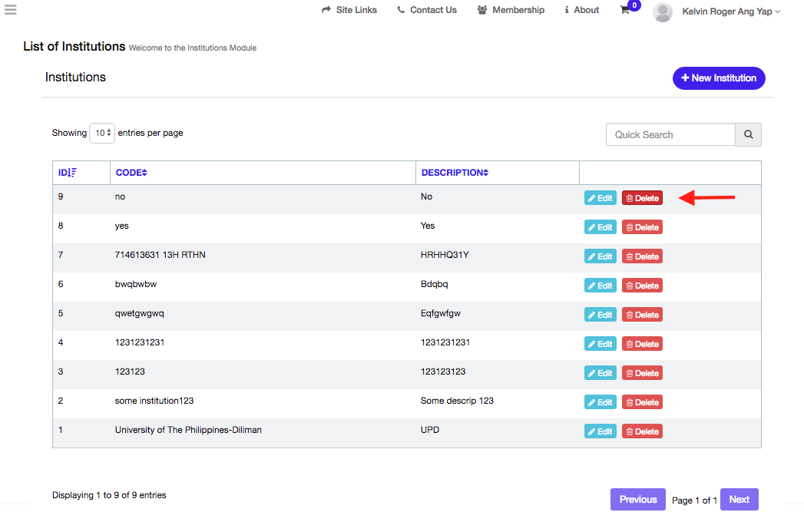This screenshot has width=804, height=532.
Task: Open the Site Links menu
Action: 349,10
